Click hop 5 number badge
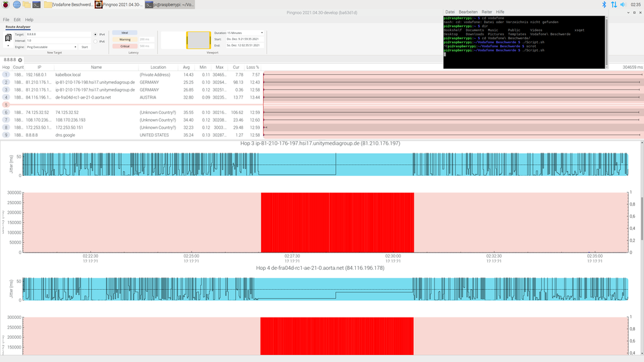This screenshot has height=362, width=644. coord(6,104)
